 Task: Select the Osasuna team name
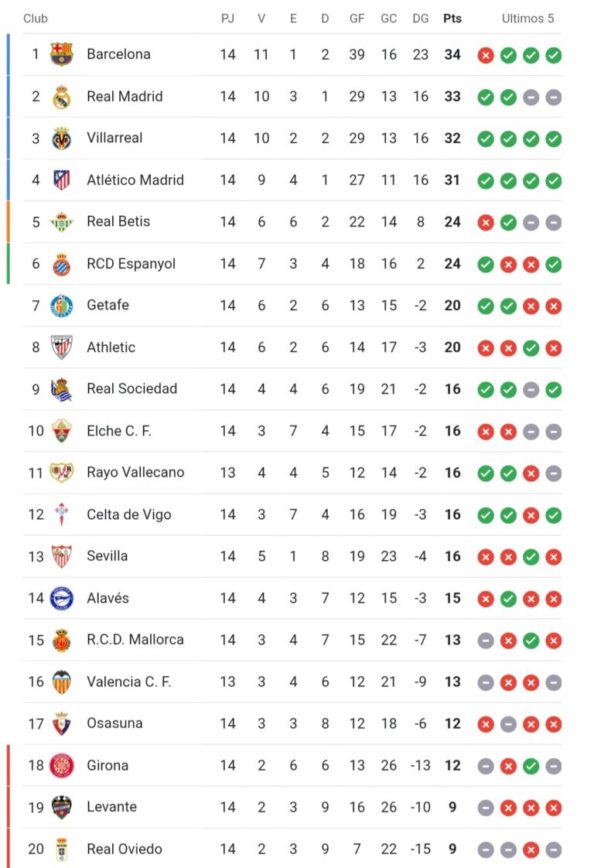point(114,723)
